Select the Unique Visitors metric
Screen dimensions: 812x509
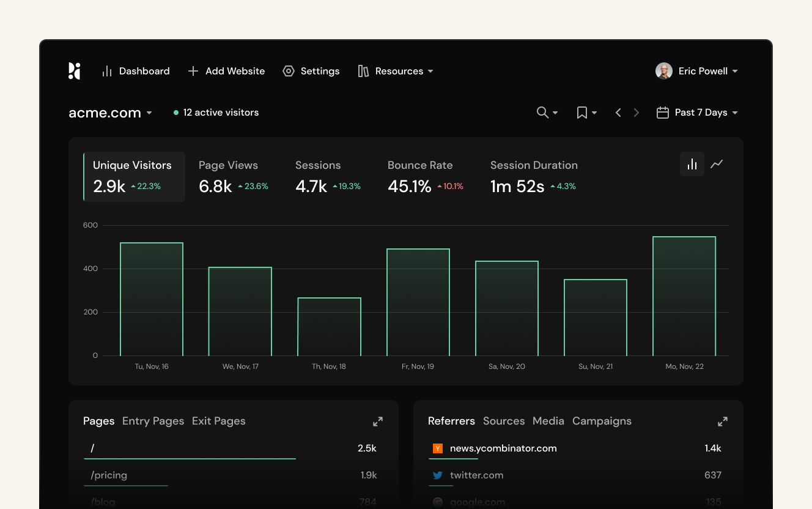[x=134, y=176]
